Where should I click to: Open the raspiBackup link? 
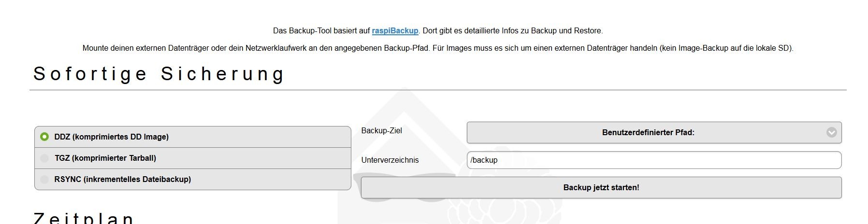coord(395,31)
